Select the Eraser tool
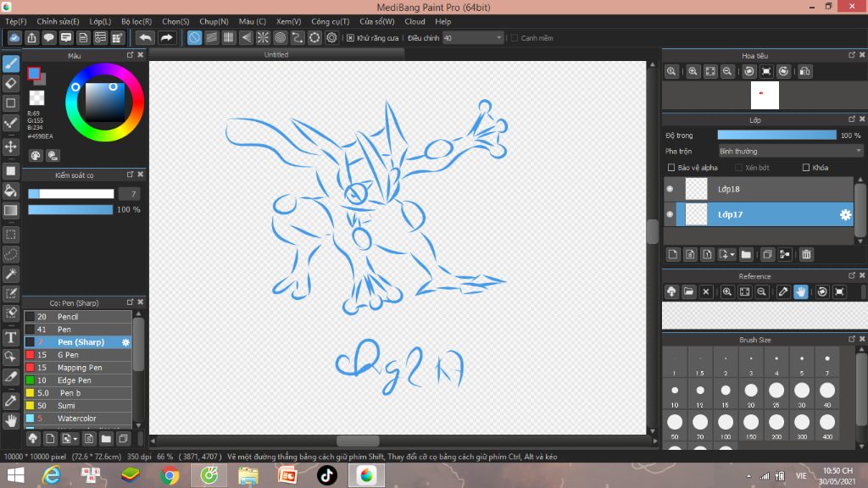The image size is (868, 488). (x=11, y=84)
